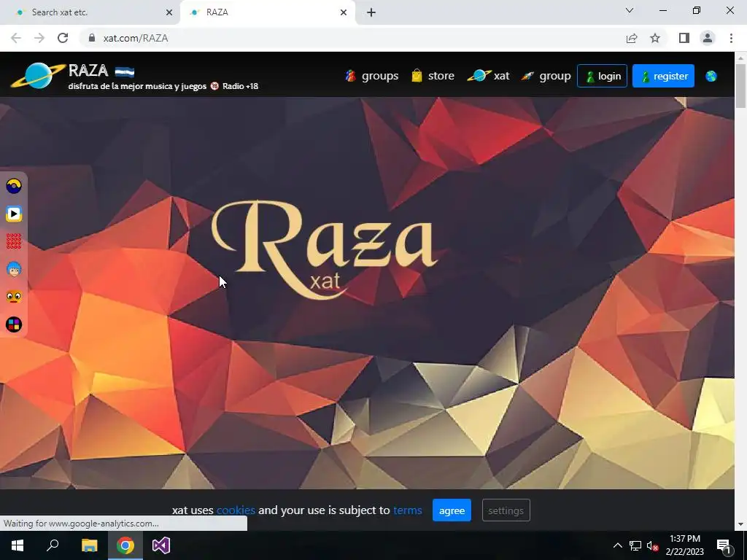Viewport: 747px width, 560px height.
Task: Click the RAZA group title text
Action: [x=88, y=71]
